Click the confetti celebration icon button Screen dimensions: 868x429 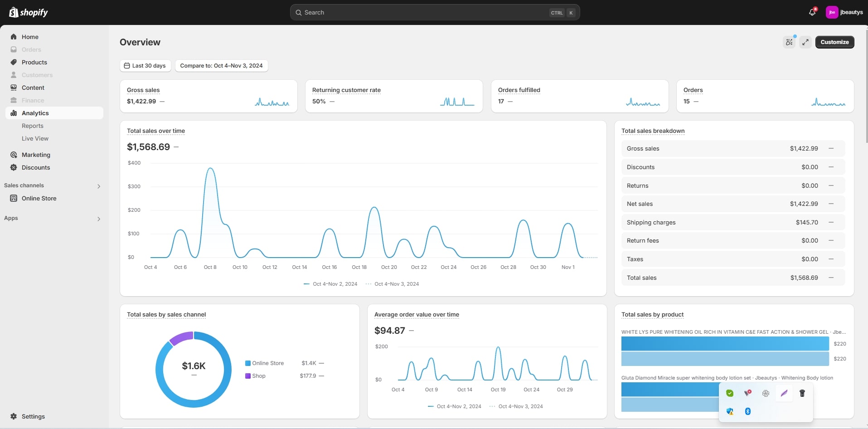click(789, 42)
